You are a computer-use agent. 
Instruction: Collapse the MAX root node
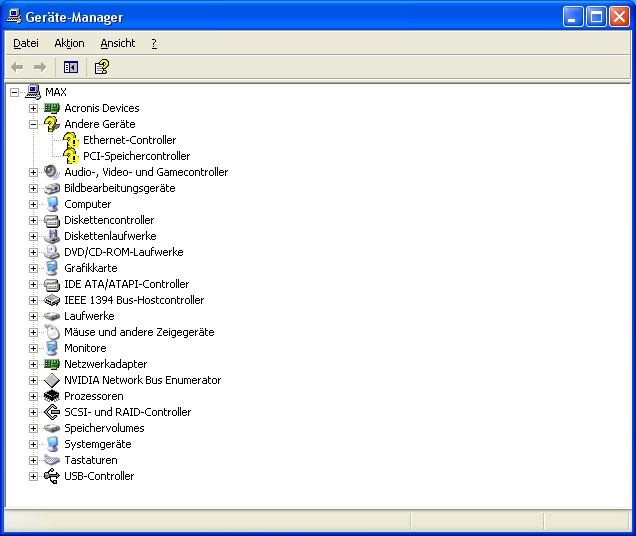pos(14,92)
